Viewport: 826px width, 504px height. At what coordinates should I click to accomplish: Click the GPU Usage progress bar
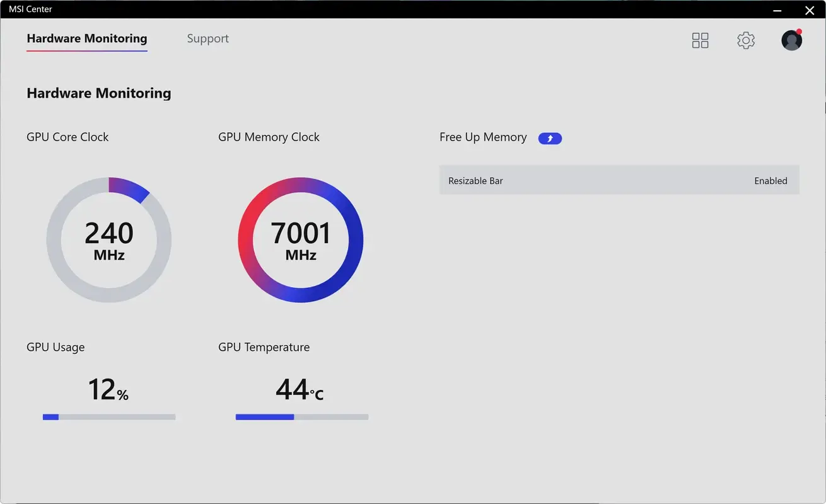point(108,416)
